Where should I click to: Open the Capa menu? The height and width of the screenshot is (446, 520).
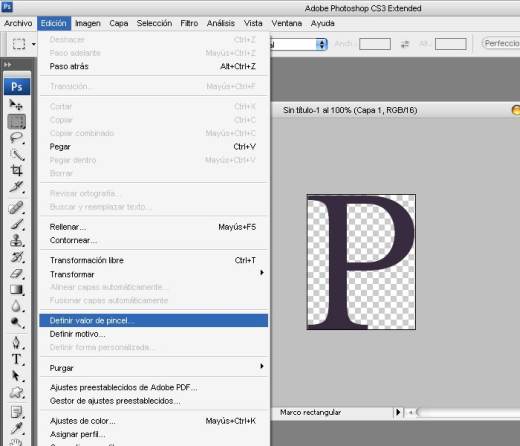pos(119,23)
